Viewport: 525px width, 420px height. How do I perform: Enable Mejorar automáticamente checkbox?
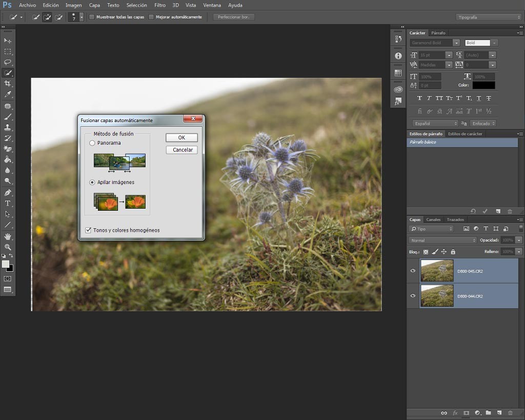151,17
